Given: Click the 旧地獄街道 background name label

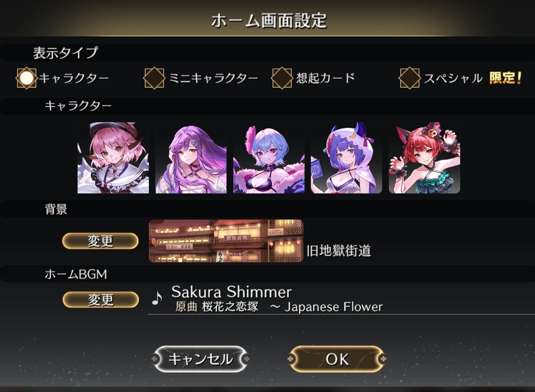Looking at the screenshot, I should pyautogui.click(x=339, y=250).
